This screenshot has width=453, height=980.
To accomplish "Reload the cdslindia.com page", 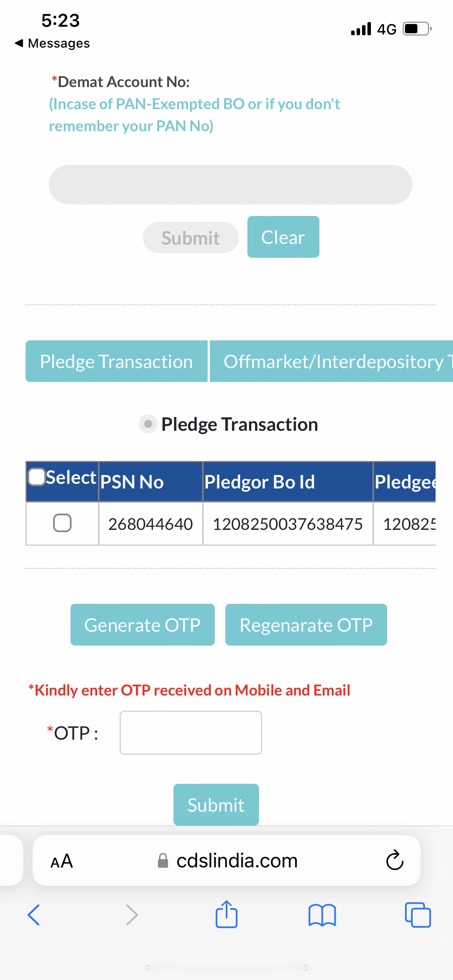I will tap(395, 860).
